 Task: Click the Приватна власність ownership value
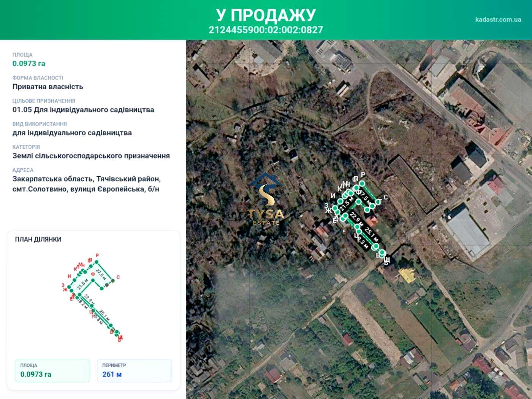click(x=48, y=87)
